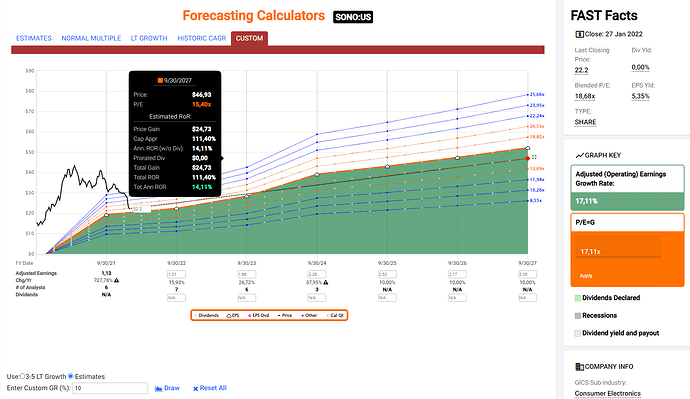The height and width of the screenshot is (399, 690).
Task: Toggle Dividend yield and payout swatch
Action: pos(578,333)
